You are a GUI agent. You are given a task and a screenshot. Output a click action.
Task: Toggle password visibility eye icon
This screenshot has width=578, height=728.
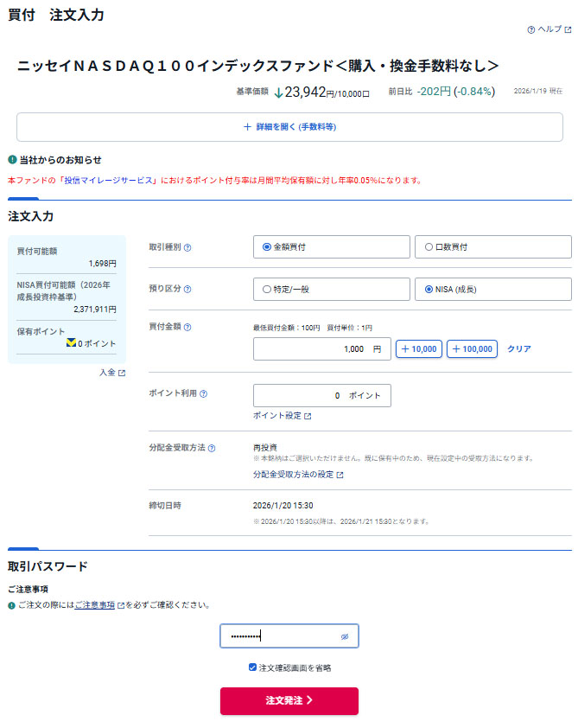coord(344,636)
